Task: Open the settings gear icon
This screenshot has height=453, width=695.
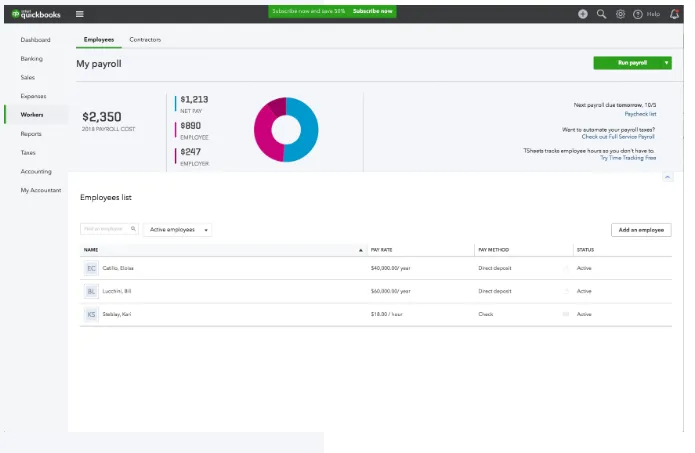Action: tap(620, 14)
